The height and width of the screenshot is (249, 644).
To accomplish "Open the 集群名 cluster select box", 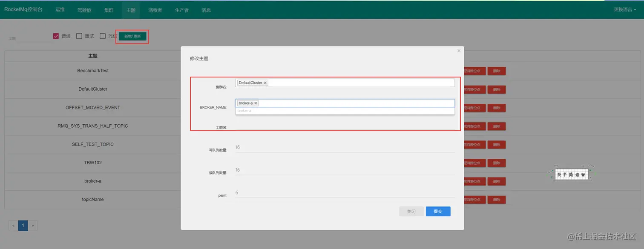I will click(345, 83).
